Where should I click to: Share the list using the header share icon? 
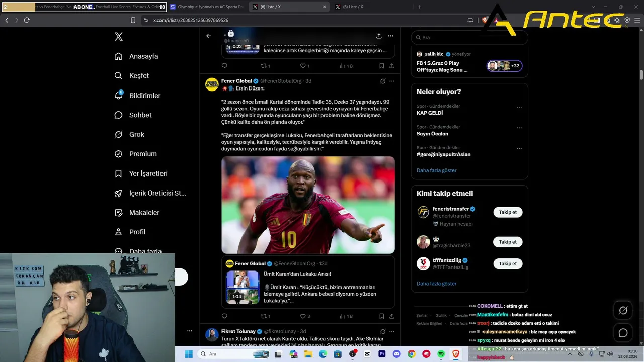379,36
